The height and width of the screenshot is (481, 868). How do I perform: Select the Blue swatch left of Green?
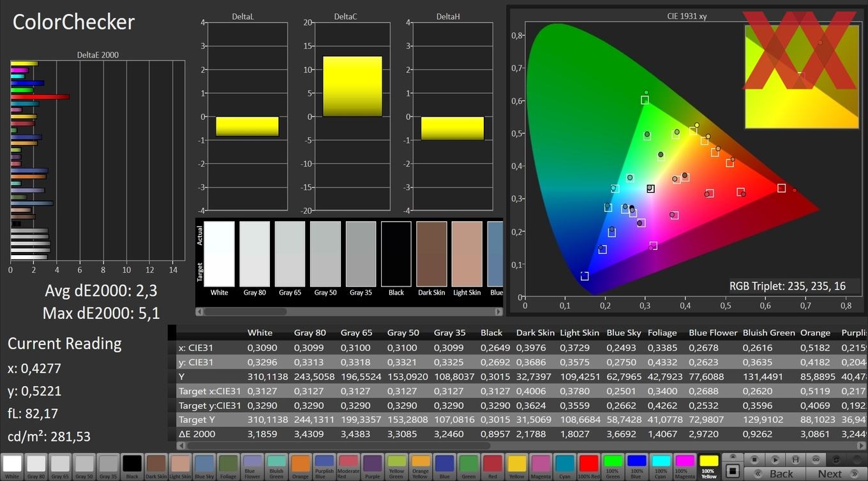tap(444, 466)
